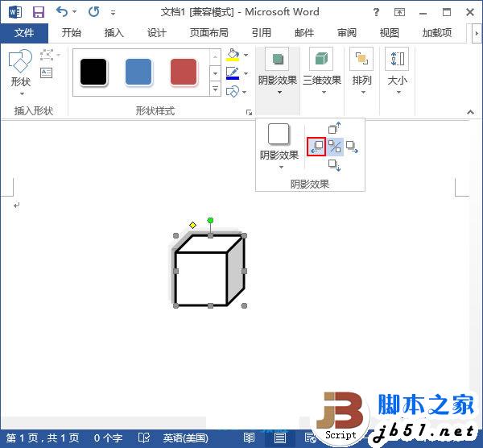Redo the last action

[x=93, y=12]
